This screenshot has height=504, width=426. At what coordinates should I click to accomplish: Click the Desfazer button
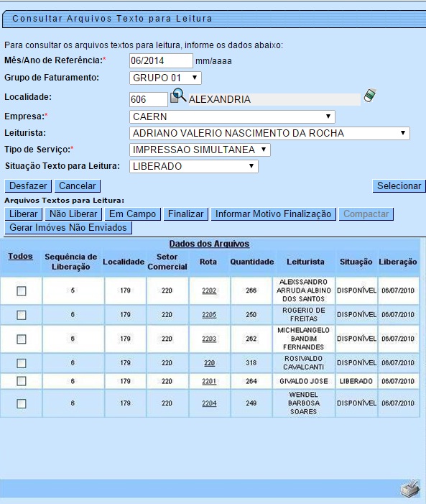coord(28,185)
